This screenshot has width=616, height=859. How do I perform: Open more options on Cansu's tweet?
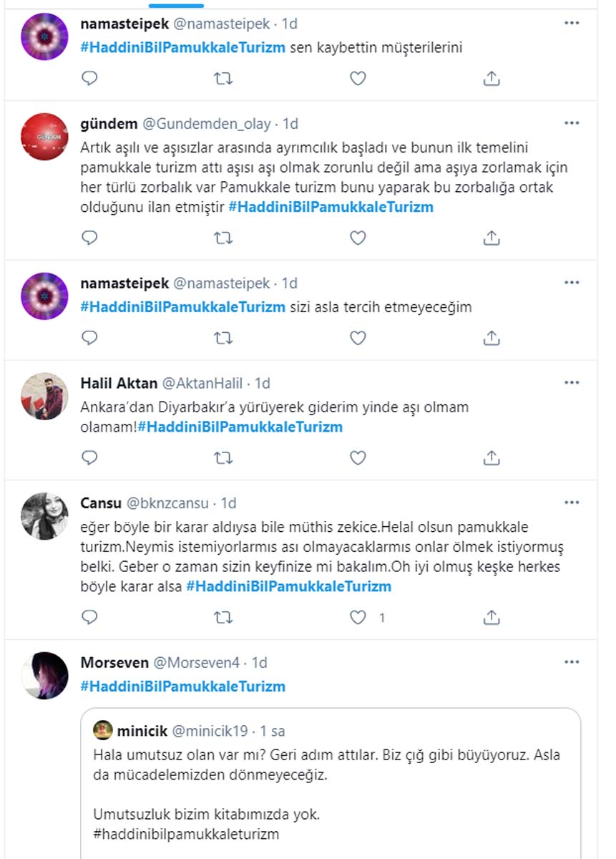[x=571, y=501]
